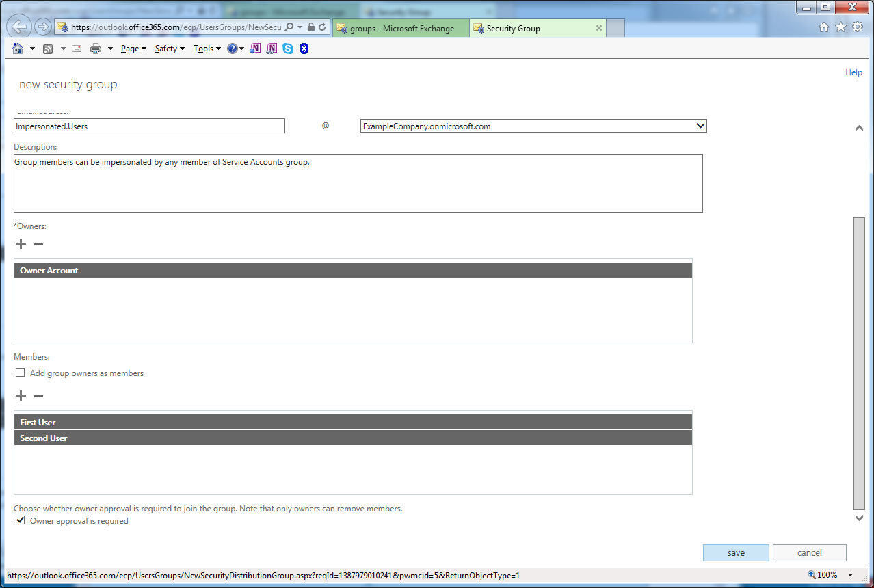Click the vertical scrollbar thumb of the form

pyautogui.click(x=859, y=362)
